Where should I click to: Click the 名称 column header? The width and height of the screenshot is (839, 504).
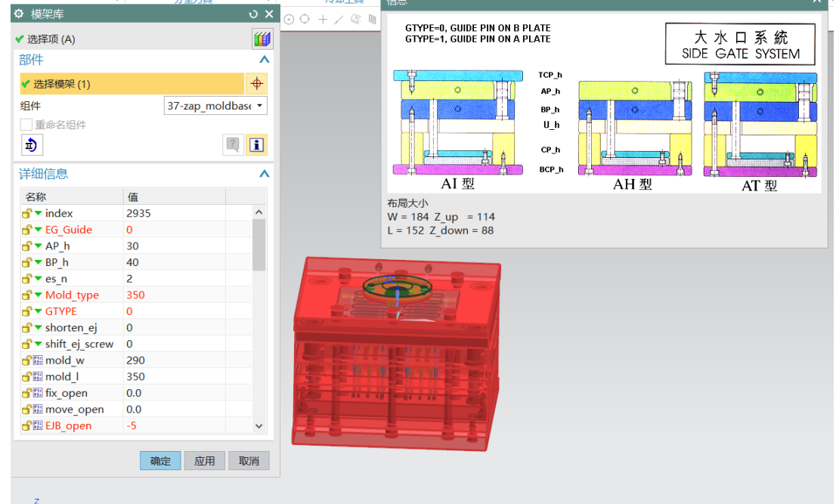coord(72,196)
